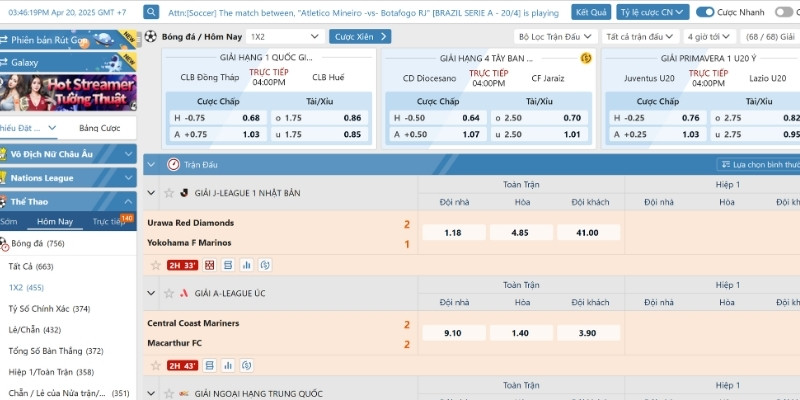Open the Tất cả trận đấu dropdown
The height and width of the screenshot is (400, 800).
[x=641, y=37]
